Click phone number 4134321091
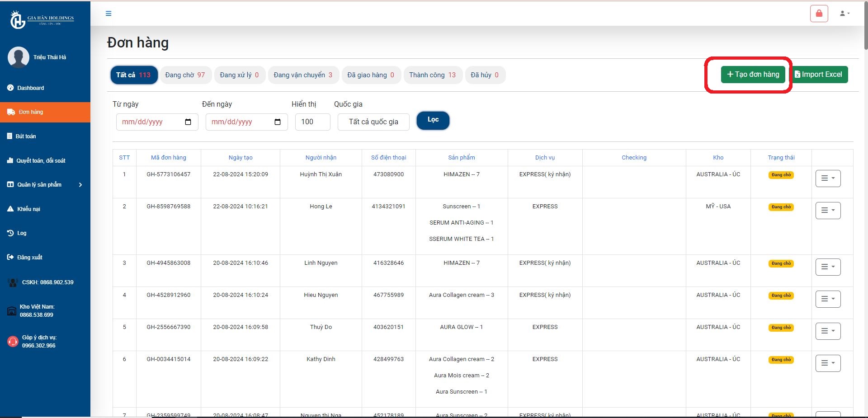Screen dimensions: 868x418 pos(389,207)
